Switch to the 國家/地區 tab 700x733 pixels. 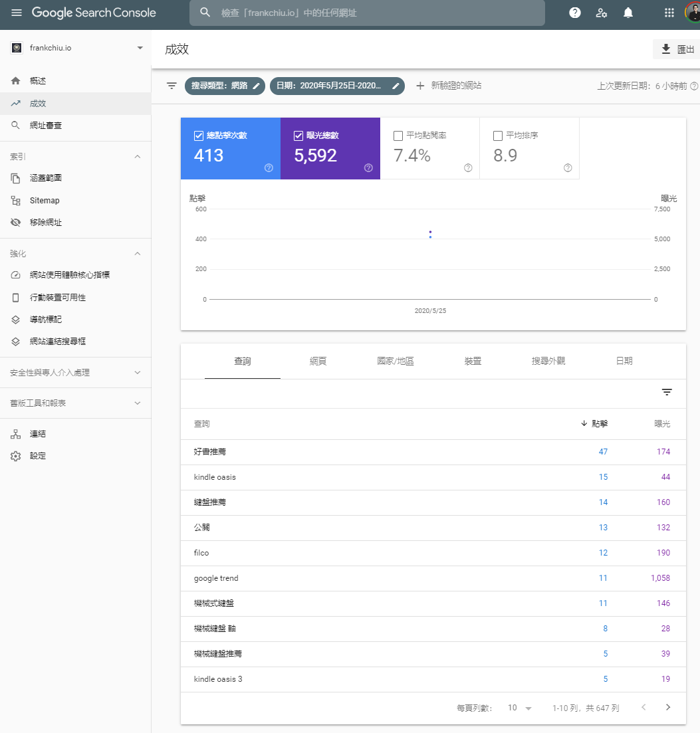(x=396, y=361)
